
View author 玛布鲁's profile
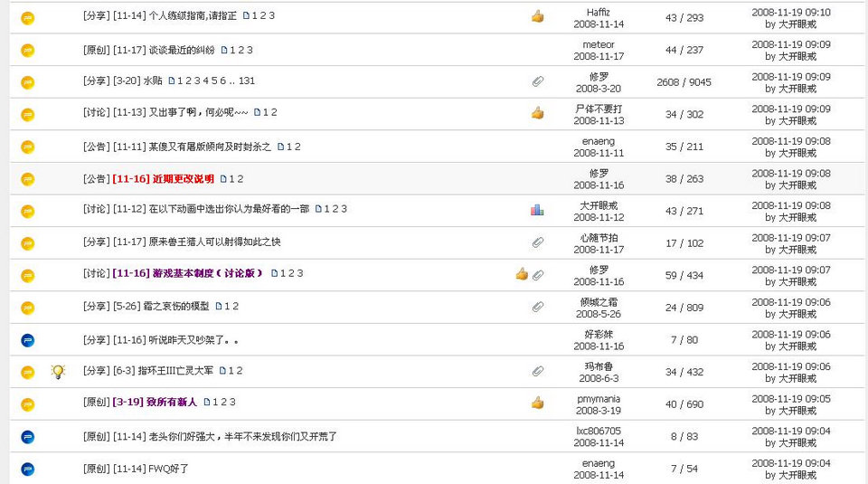coord(599,366)
